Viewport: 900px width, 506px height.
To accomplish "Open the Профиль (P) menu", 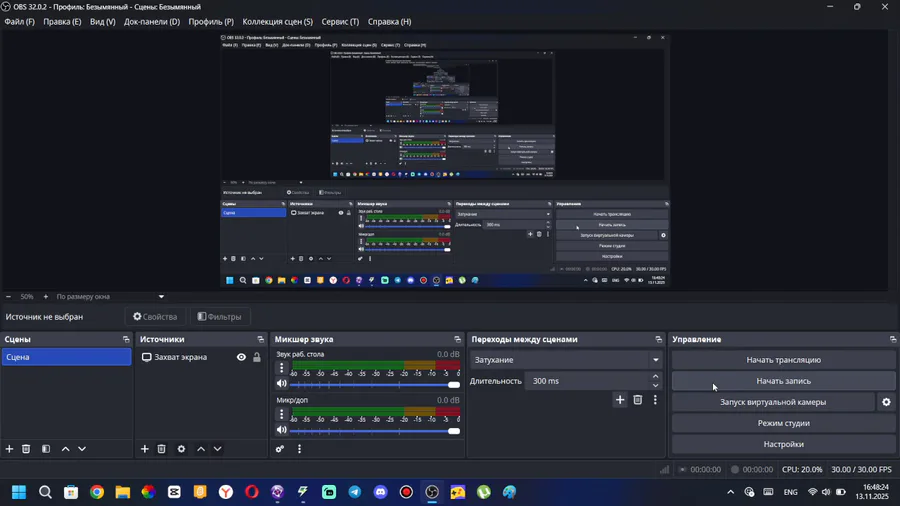I will (211, 22).
